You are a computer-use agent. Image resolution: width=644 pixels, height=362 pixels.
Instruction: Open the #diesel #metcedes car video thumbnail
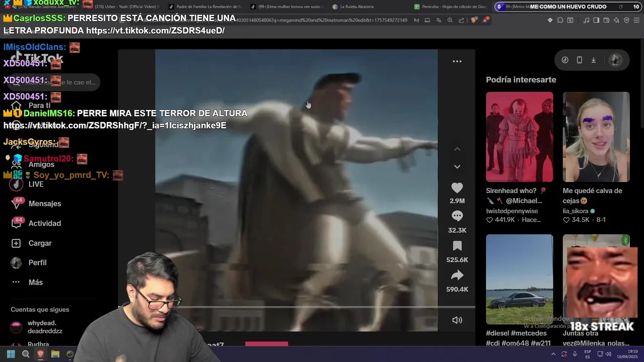point(519,279)
